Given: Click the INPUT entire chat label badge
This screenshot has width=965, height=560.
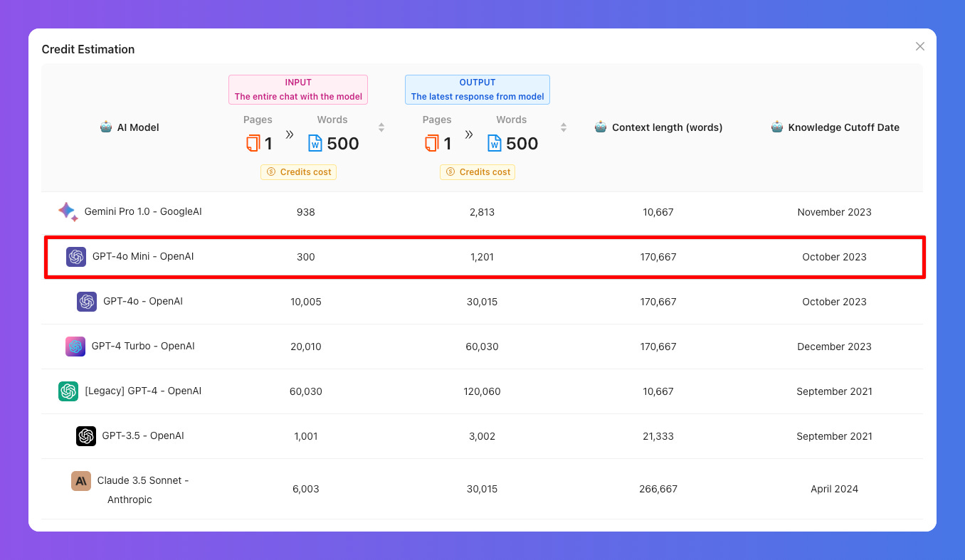Looking at the screenshot, I should 298,90.
